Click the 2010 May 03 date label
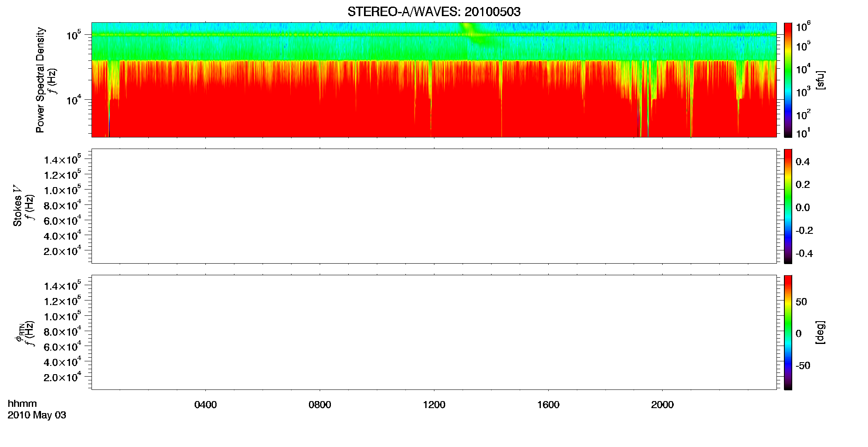Screen dimensions: 868x447 (37, 415)
